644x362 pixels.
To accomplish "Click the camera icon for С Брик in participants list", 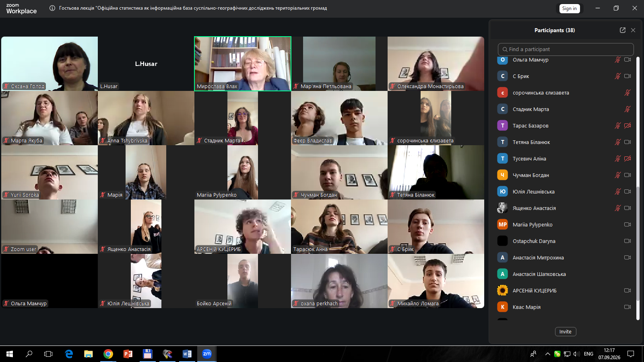I will (627, 76).
